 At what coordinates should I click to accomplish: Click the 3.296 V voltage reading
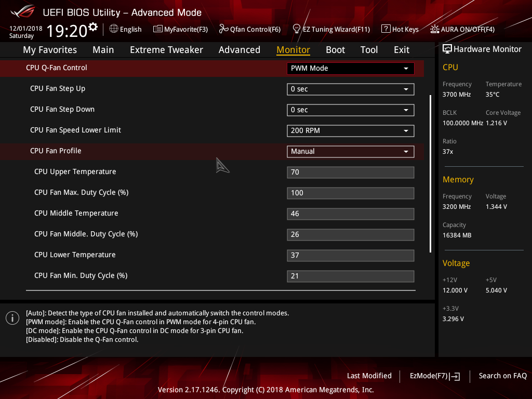[453, 319]
